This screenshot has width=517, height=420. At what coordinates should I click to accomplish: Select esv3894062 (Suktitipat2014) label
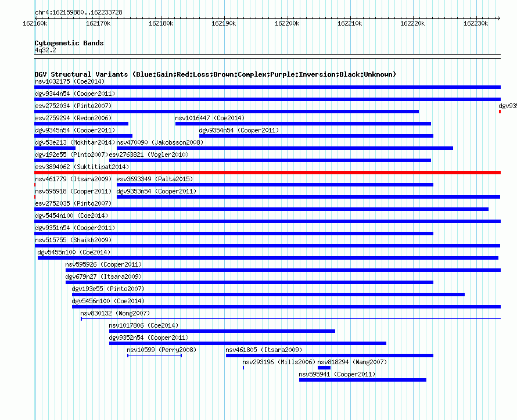82,167
